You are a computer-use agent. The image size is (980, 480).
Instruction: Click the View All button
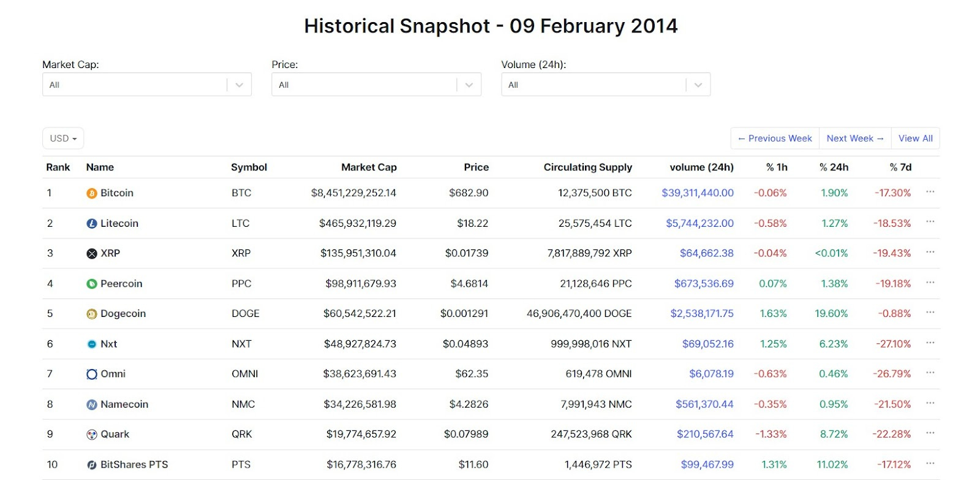click(916, 139)
